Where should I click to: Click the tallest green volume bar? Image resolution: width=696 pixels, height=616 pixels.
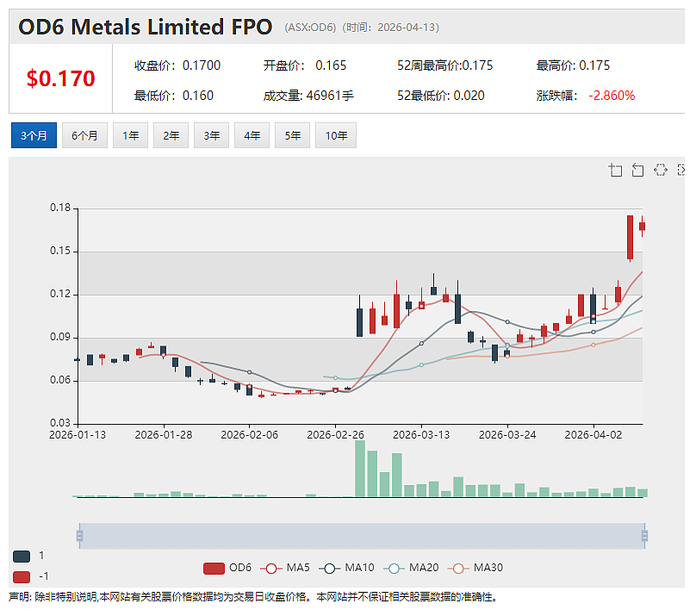(360, 468)
